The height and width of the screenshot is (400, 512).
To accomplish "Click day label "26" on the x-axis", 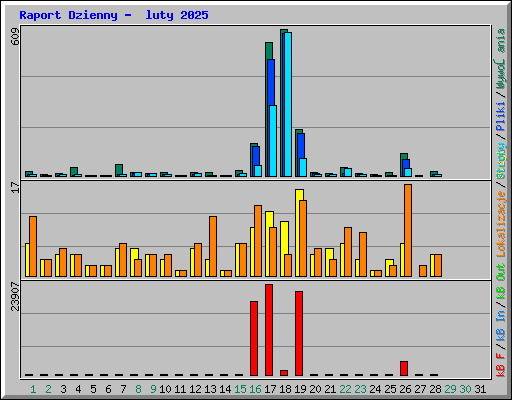I will click(405, 389).
